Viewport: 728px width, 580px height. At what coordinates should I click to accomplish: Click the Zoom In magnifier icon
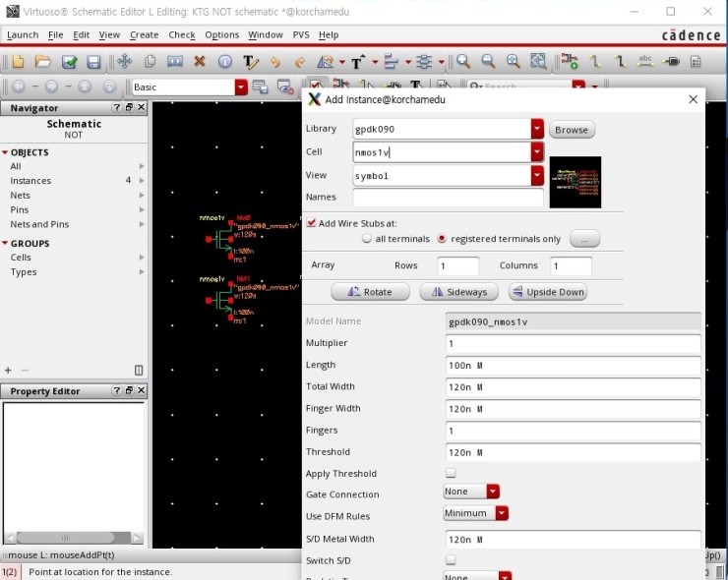click(x=463, y=62)
